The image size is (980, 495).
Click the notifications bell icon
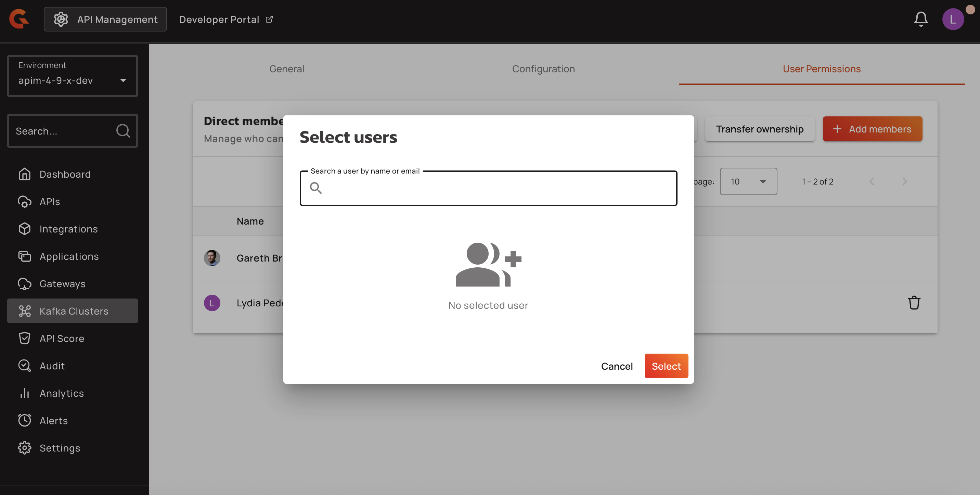(x=921, y=19)
